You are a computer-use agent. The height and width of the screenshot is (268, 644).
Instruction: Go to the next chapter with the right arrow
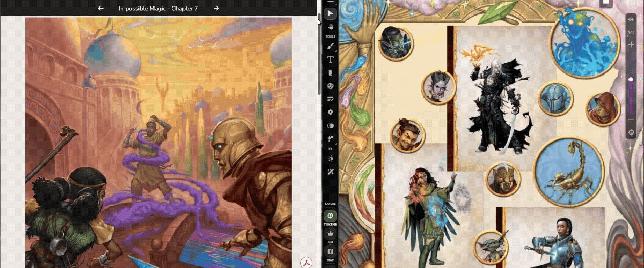216,8
